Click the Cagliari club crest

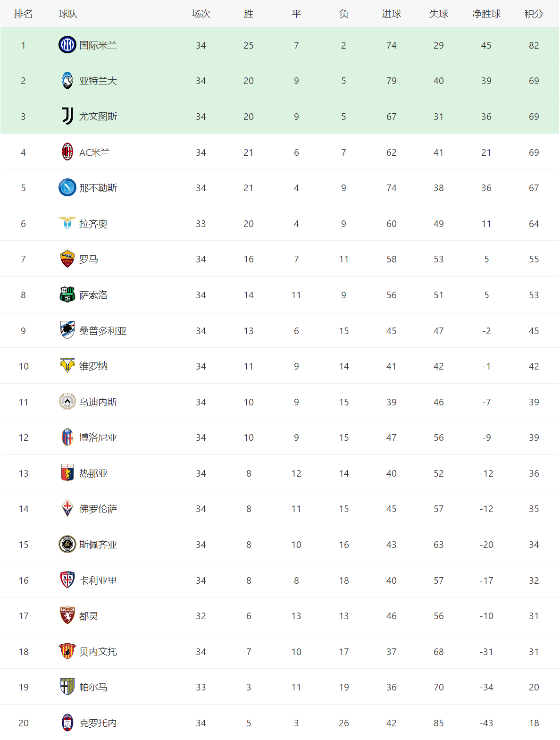[67, 580]
